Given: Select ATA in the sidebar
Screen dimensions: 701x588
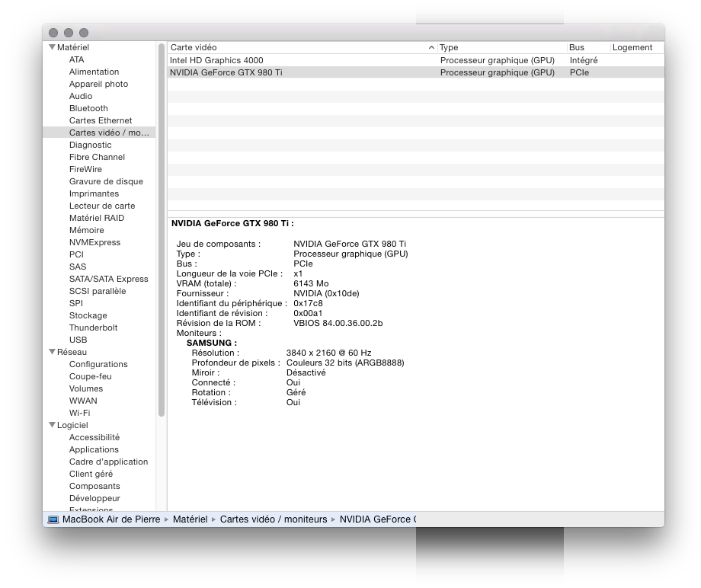Looking at the screenshot, I should pos(76,59).
